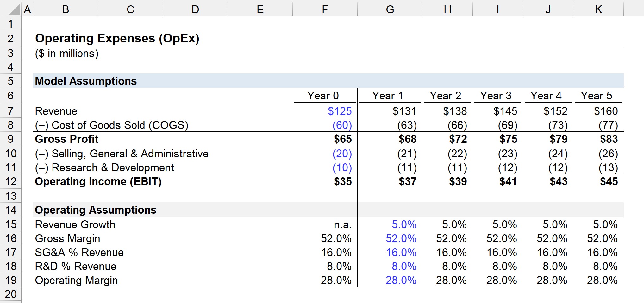Select the Year 5 SG&A (26) cell
This screenshot has height=303, width=644.
coord(608,154)
